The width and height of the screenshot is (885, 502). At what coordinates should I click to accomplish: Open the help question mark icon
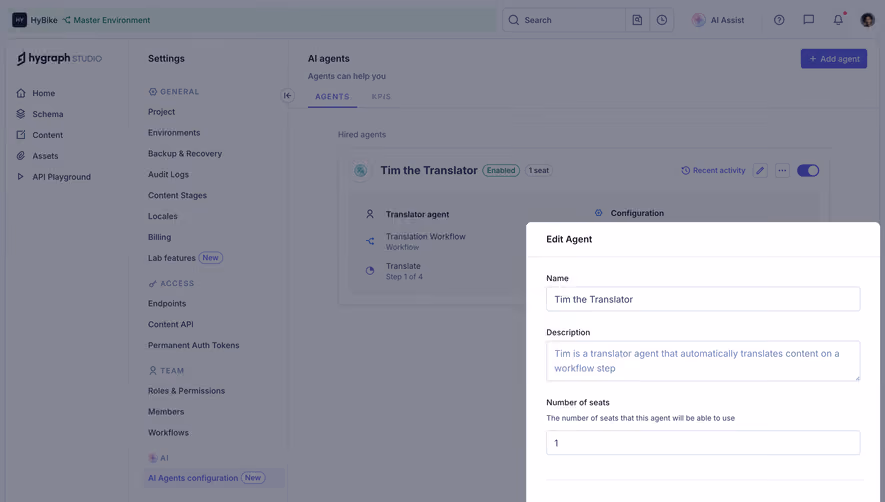779,20
